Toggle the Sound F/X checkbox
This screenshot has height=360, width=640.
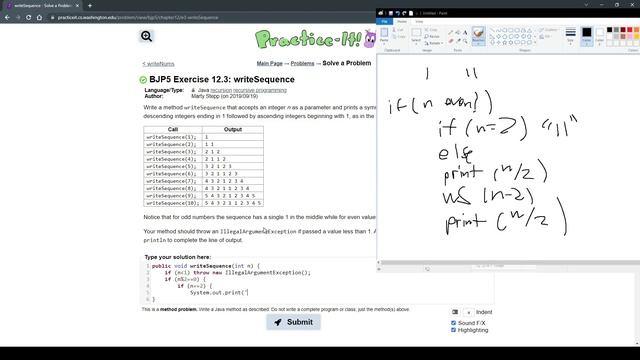tap(453, 323)
